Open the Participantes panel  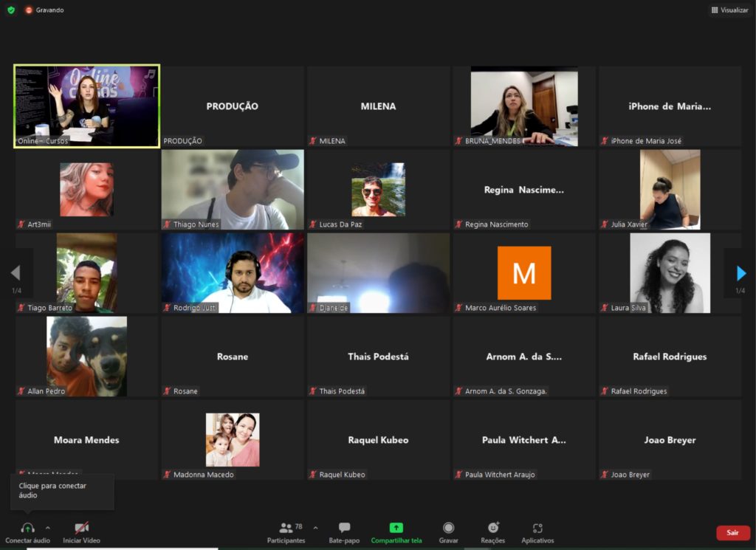pyautogui.click(x=286, y=529)
